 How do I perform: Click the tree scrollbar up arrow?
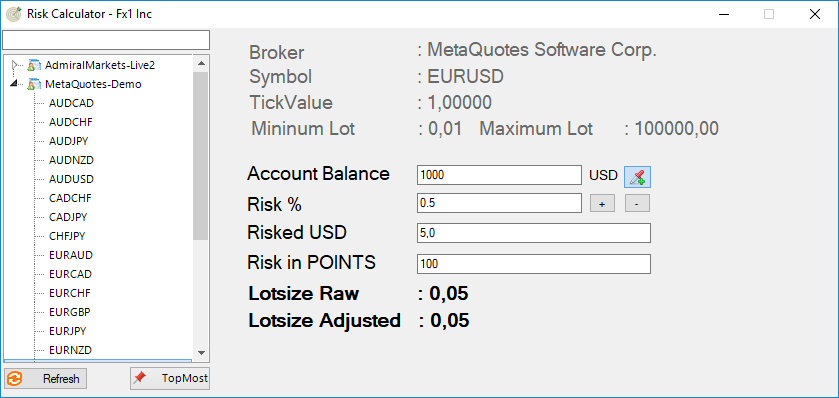(201, 64)
